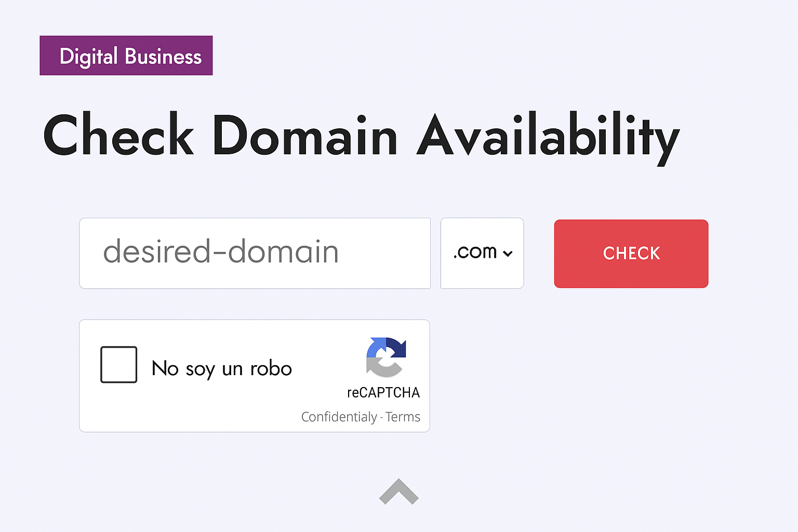Click the ".com" text in the selector
The image size is (798, 532).
[475, 252]
